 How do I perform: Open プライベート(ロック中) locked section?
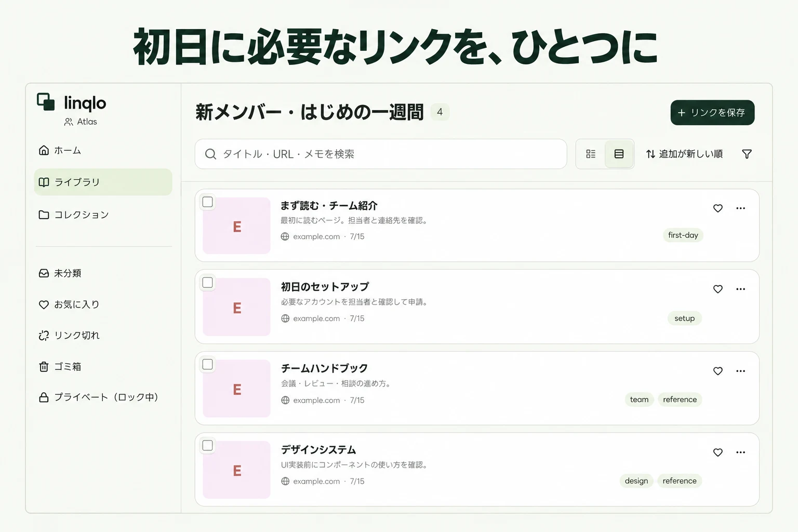pos(103,397)
